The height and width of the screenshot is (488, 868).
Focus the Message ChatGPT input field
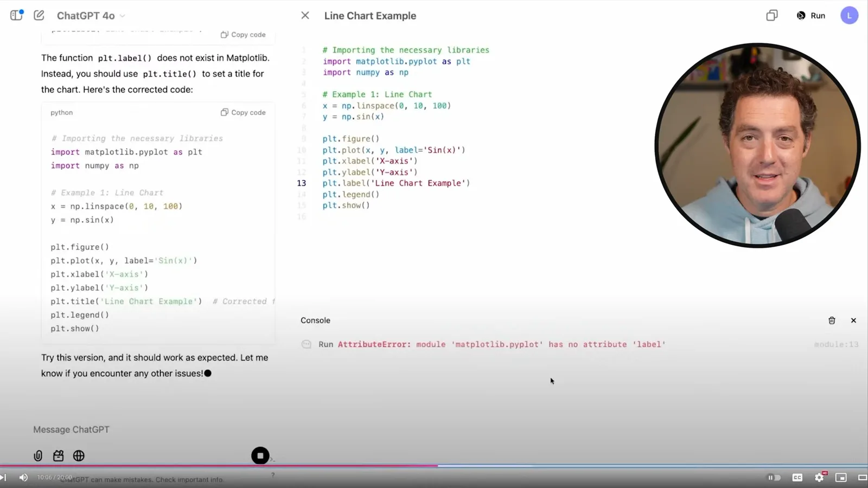click(146, 429)
